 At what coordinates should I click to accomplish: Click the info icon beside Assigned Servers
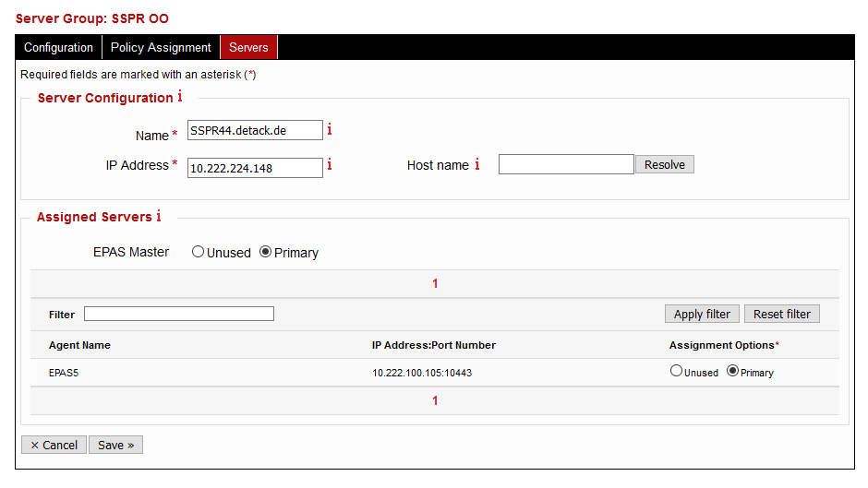[x=158, y=217]
